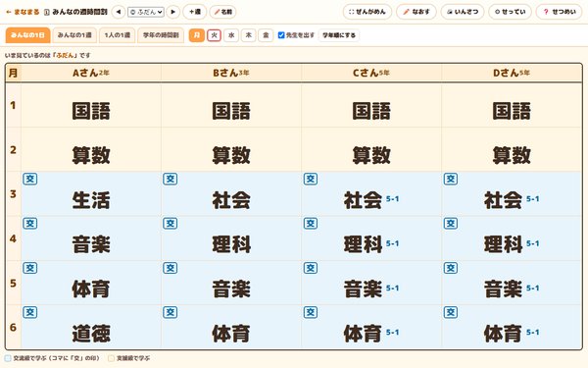This screenshot has height=368, width=588.
Task: Click 交 badge on Cさん 体育 period 6
Action: 310,312
